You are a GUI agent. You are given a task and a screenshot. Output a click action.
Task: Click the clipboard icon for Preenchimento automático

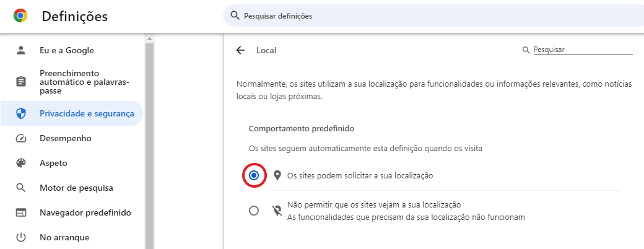coord(20,82)
